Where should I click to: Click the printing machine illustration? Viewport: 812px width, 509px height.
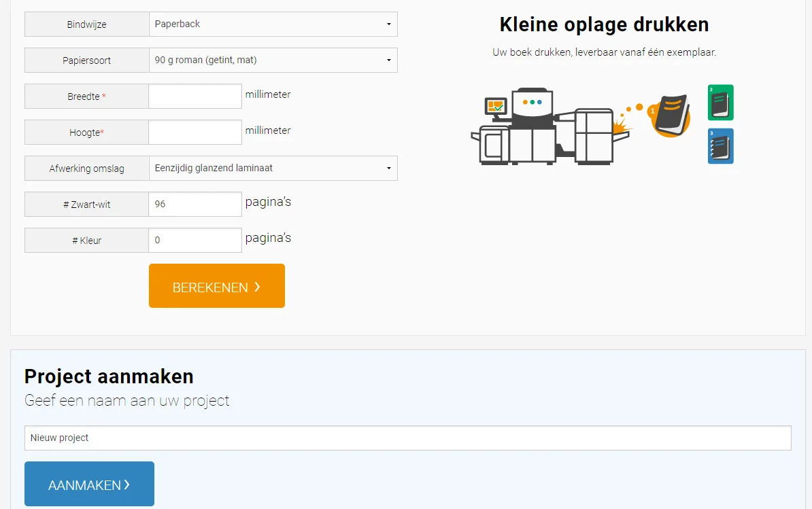pyautogui.click(x=551, y=129)
